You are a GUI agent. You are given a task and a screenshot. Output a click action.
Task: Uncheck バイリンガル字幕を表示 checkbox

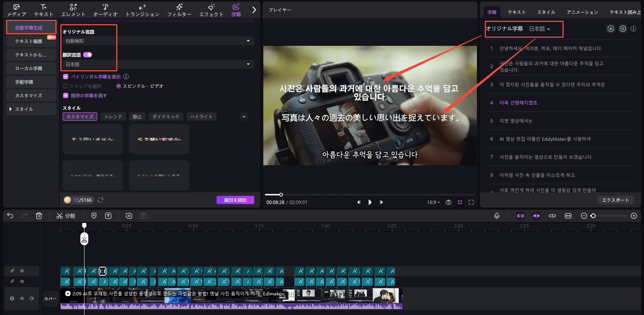pos(66,77)
